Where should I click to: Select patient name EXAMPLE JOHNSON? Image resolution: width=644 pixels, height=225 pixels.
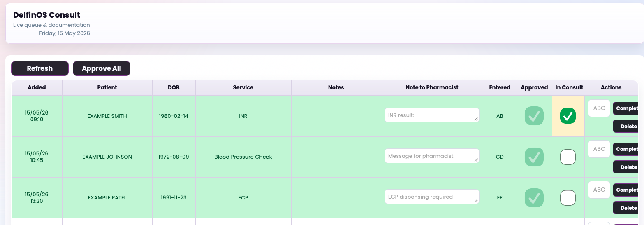[x=107, y=157]
